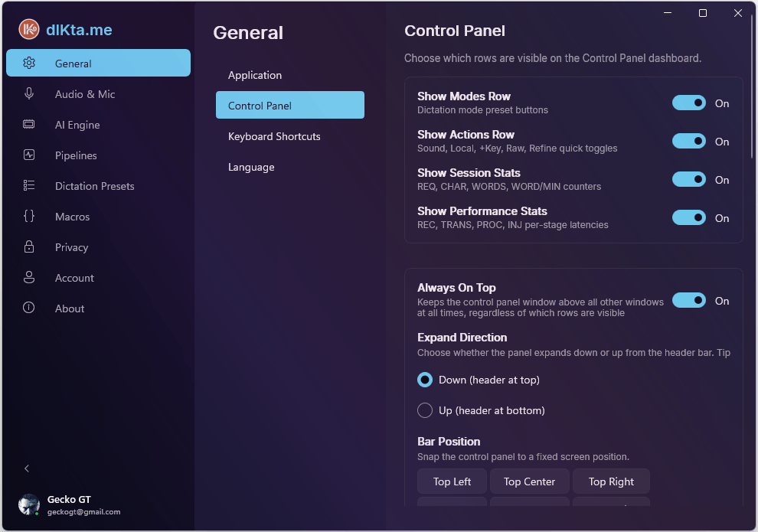Toggle Show Modes Row switch

click(x=689, y=103)
